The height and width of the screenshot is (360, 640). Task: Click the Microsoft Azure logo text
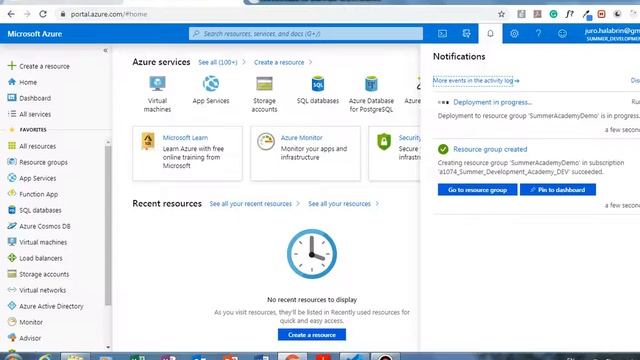click(x=35, y=34)
